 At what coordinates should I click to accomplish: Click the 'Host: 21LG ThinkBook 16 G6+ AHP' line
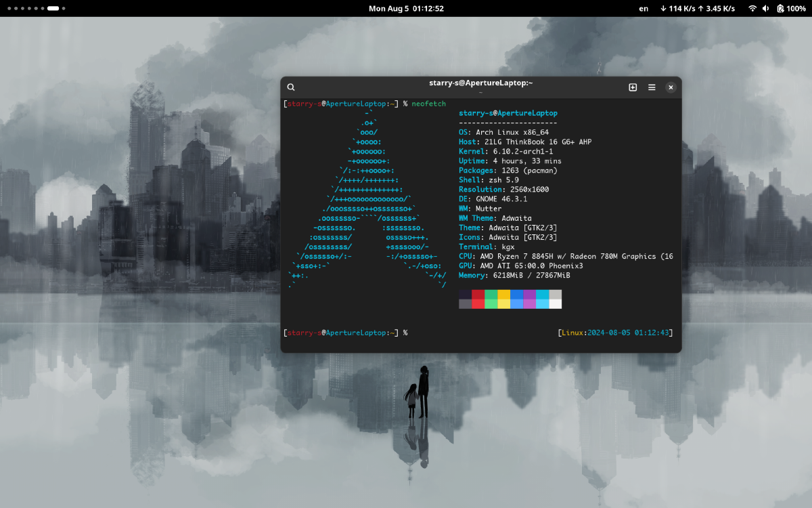(x=525, y=142)
